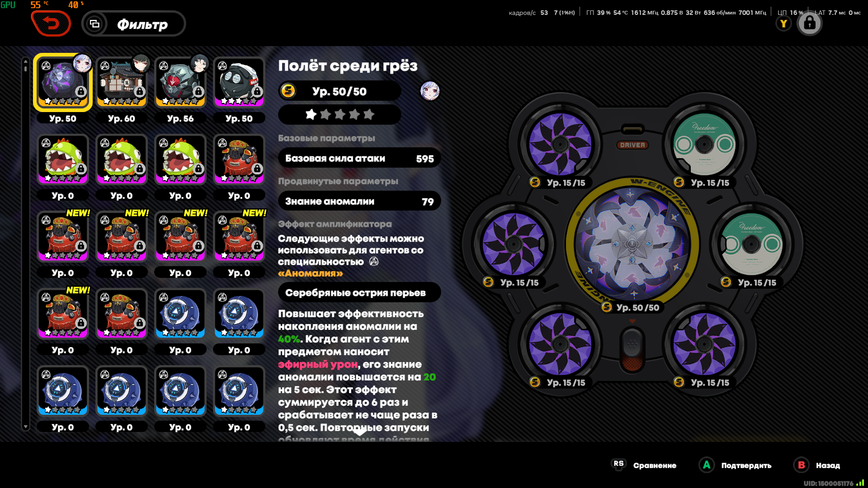Open the Фильтр filter menu
The image size is (868, 488).
pyautogui.click(x=133, y=24)
